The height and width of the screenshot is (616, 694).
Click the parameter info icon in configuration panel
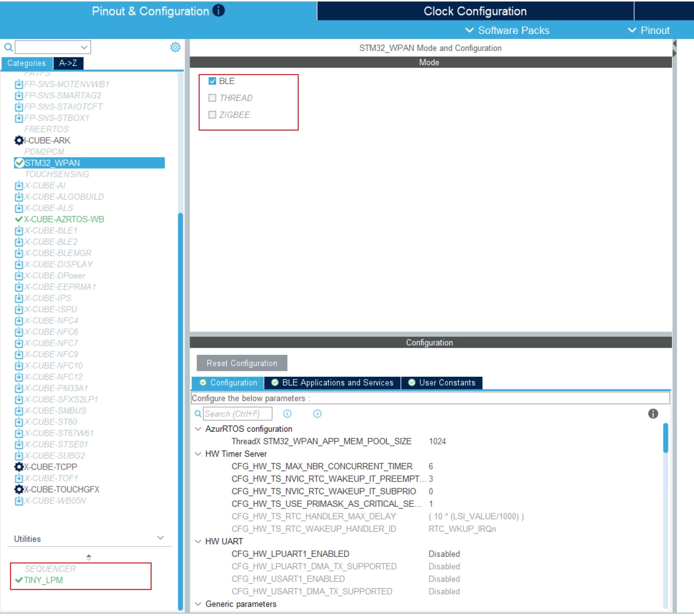click(x=653, y=414)
